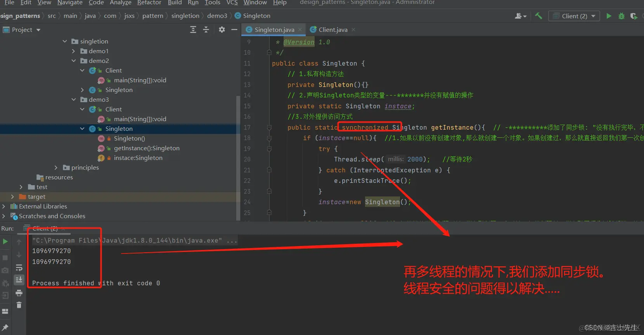Viewport: 644px width, 335px height.
Task: Click the java.exe command line in console
Action: point(134,241)
